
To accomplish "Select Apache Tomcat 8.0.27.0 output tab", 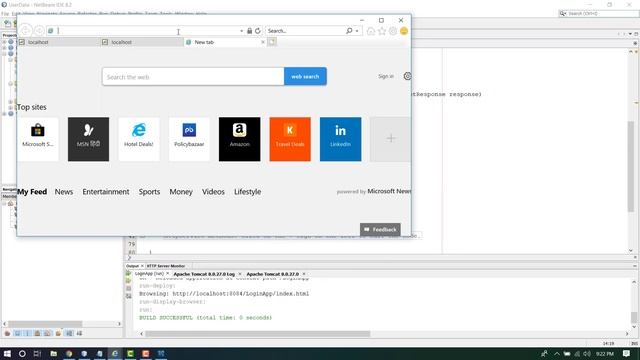I will point(272,274).
